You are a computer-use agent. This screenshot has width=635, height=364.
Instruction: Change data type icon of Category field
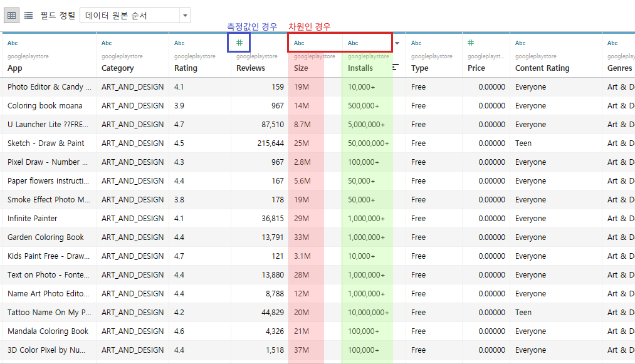(x=107, y=43)
